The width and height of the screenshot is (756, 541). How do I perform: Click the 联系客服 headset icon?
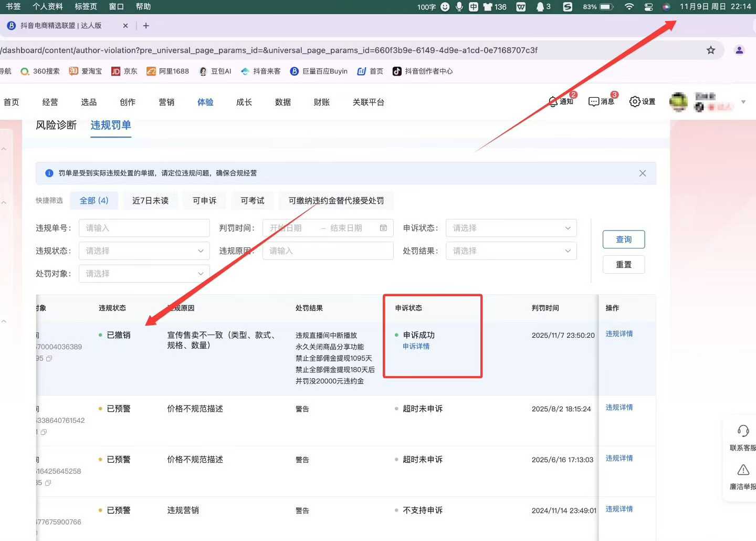[743, 432]
